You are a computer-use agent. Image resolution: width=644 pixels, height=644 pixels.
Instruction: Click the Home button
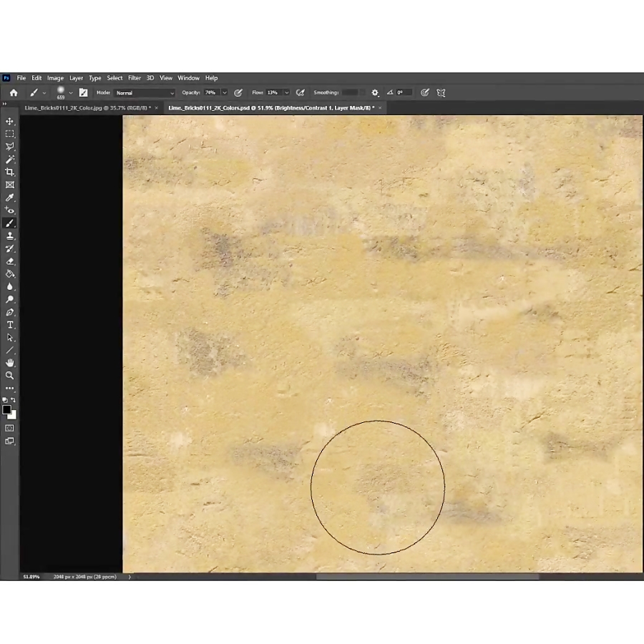(13, 92)
